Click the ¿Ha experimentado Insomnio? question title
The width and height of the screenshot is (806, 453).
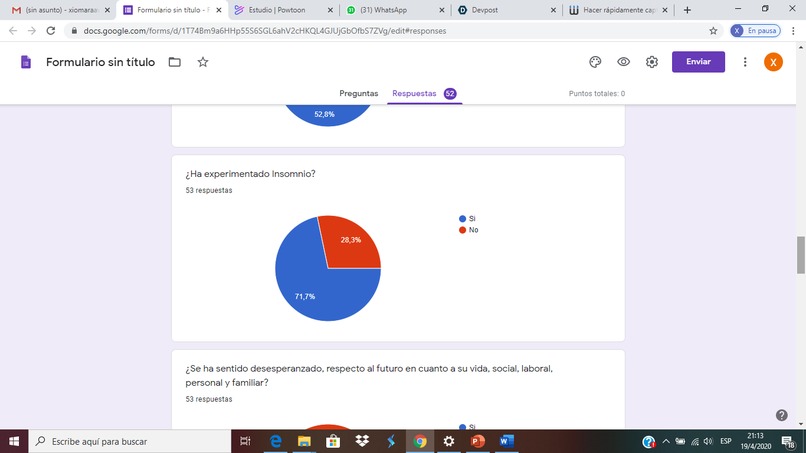point(250,174)
